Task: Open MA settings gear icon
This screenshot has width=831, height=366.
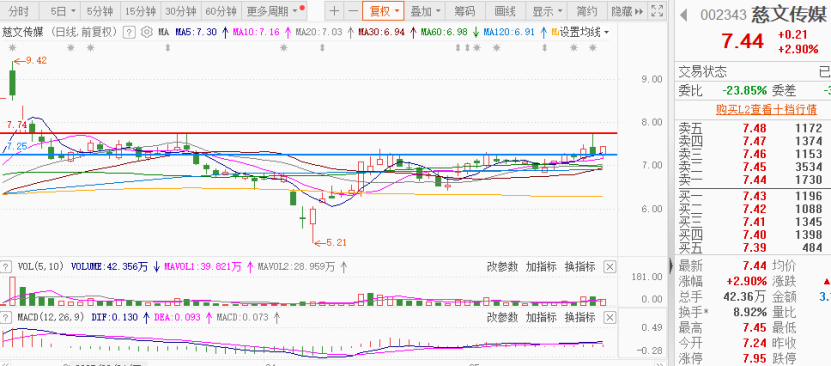Action: pyautogui.click(x=147, y=33)
